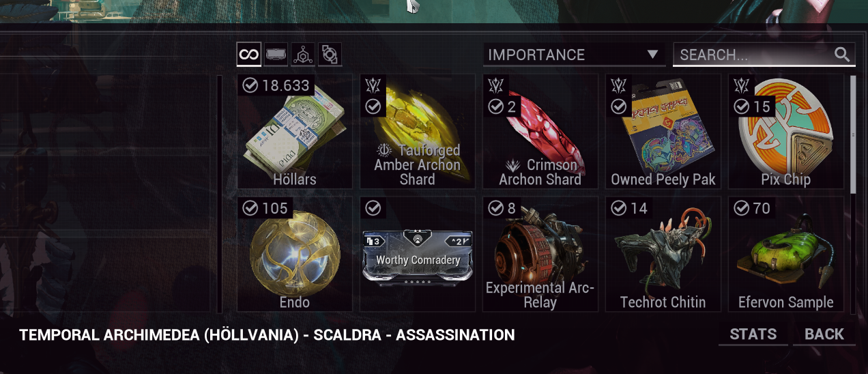The image size is (868, 374).
Task: Click the IMPORTANCE dropdown arrow
Action: click(652, 55)
